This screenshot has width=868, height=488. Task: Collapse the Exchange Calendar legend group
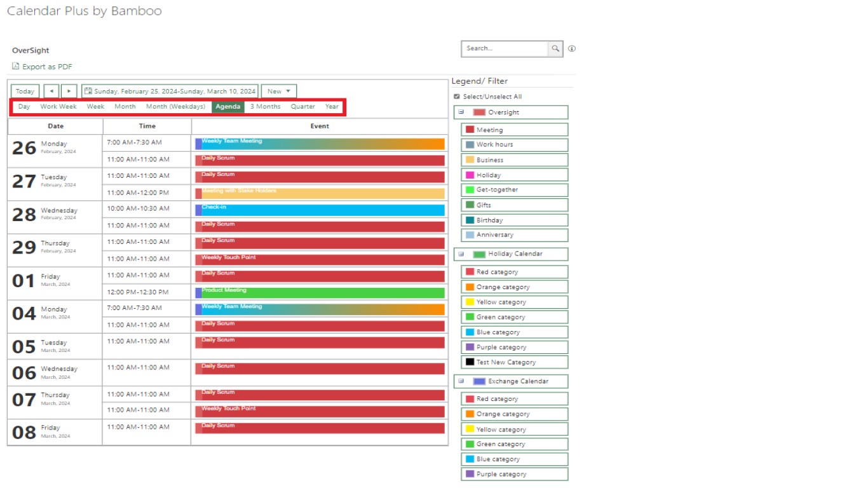click(461, 381)
